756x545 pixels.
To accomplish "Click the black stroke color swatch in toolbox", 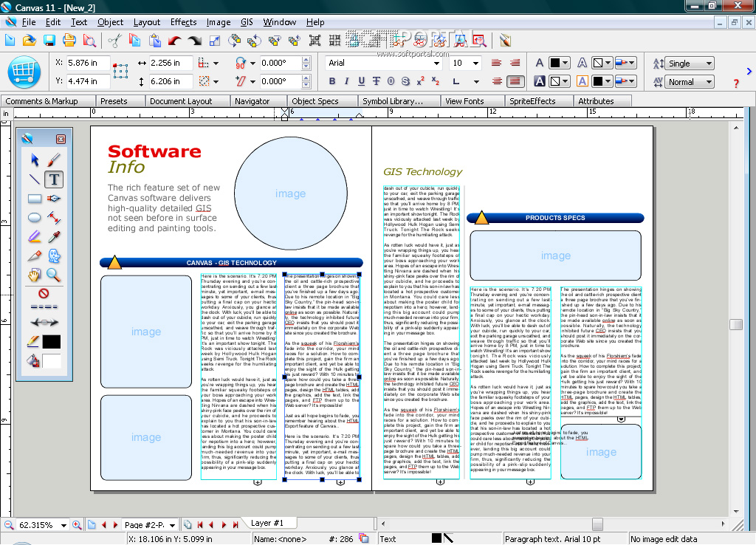I will tap(51, 342).
